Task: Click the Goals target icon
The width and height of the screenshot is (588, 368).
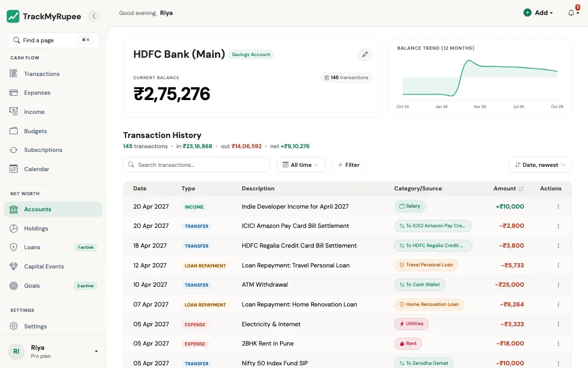Action: 13,286
